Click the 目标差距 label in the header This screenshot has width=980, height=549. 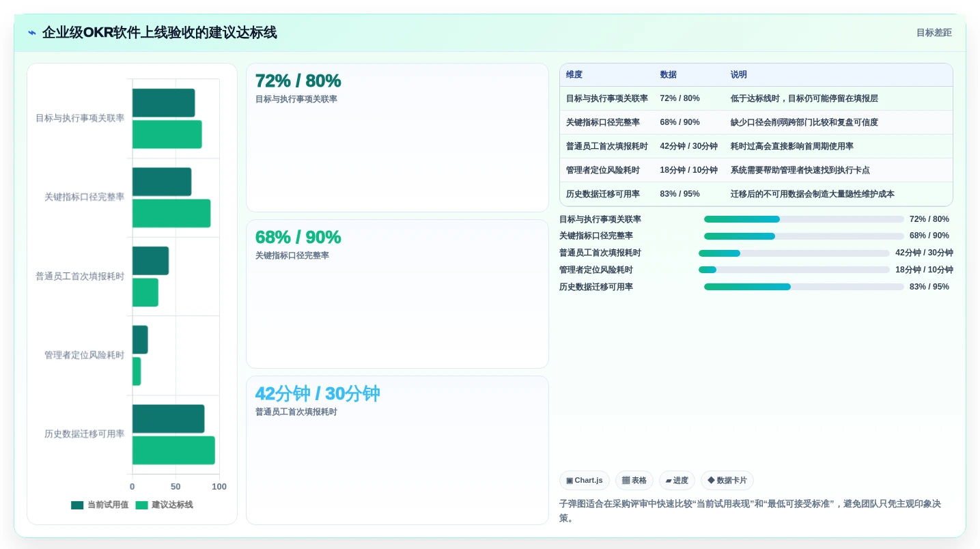(x=934, y=33)
